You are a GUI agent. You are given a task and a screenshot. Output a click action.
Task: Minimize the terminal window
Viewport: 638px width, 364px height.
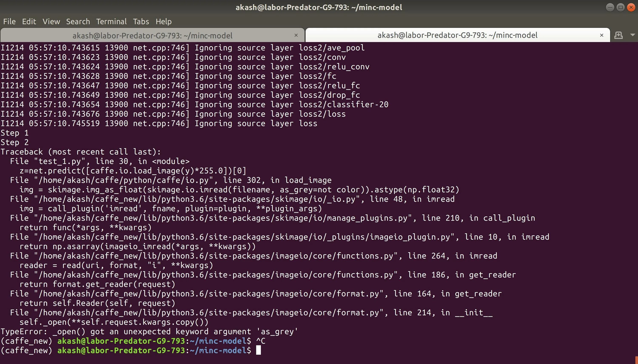click(610, 7)
